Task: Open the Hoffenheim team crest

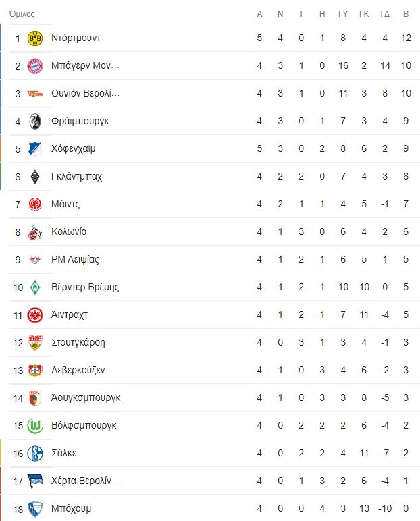Action: coord(35,149)
